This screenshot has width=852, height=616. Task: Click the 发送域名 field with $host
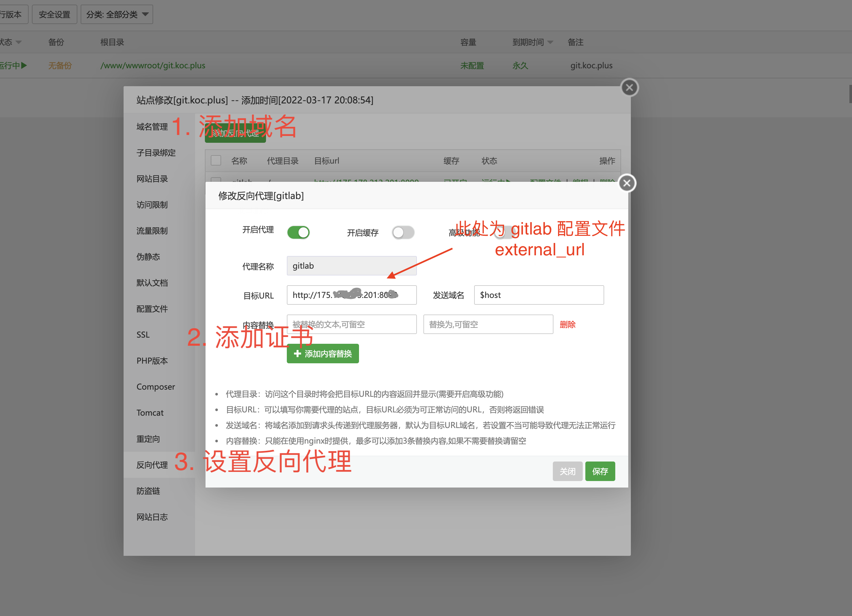tap(539, 295)
